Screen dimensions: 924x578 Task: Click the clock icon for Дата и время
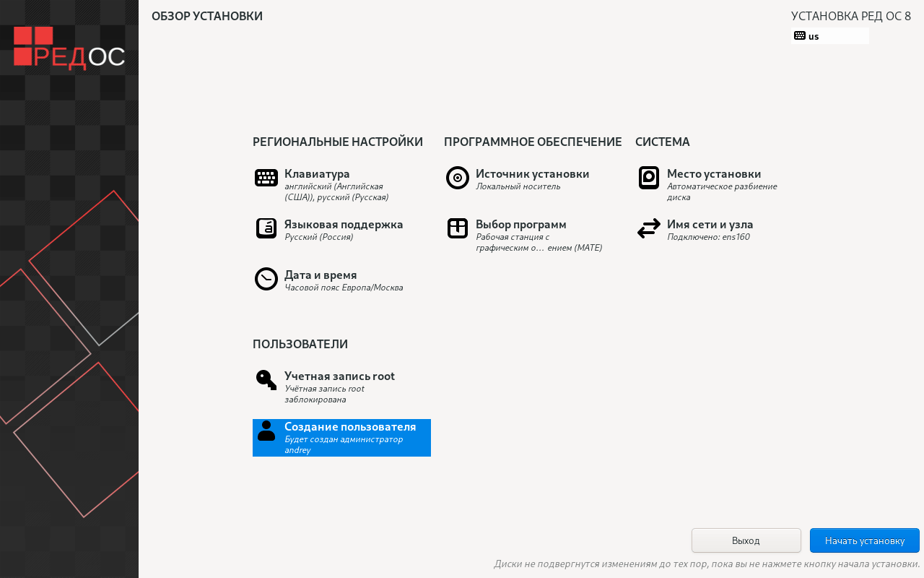(266, 279)
